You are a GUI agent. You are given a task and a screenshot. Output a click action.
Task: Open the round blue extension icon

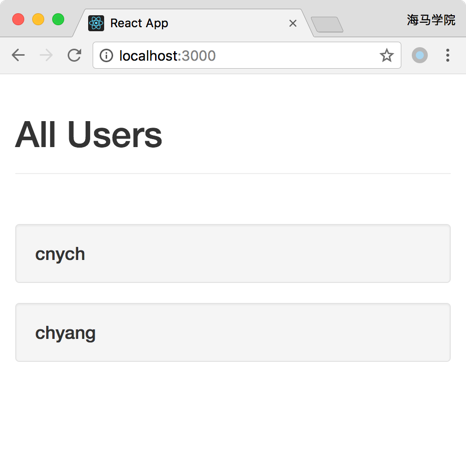tap(420, 55)
